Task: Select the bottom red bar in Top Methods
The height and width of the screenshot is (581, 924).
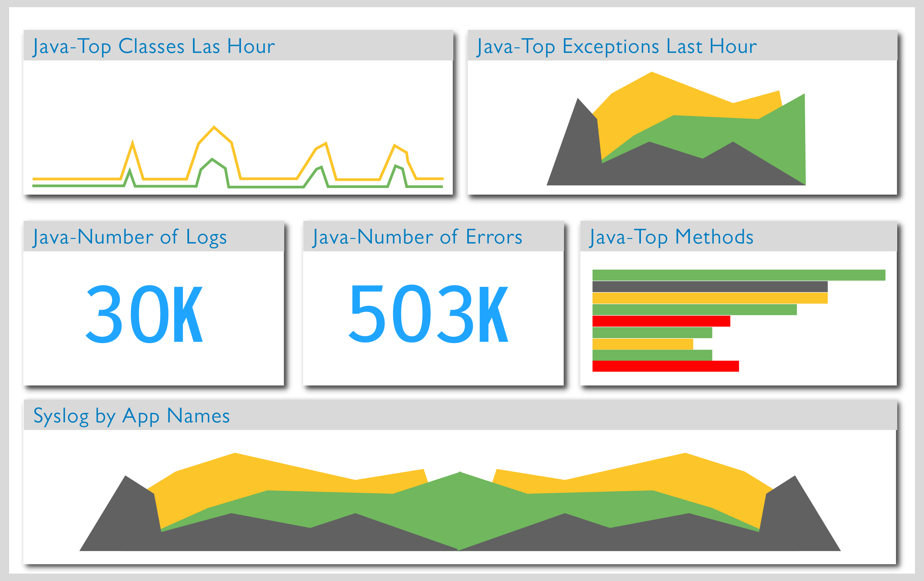Action: point(665,366)
